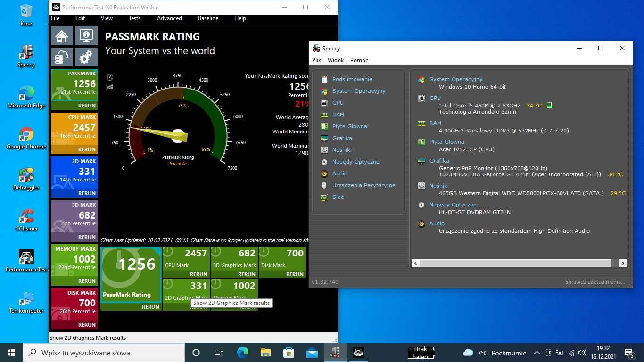The width and height of the screenshot is (644, 362).
Task: Select CPU in Speccy sidebar
Action: [338, 103]
